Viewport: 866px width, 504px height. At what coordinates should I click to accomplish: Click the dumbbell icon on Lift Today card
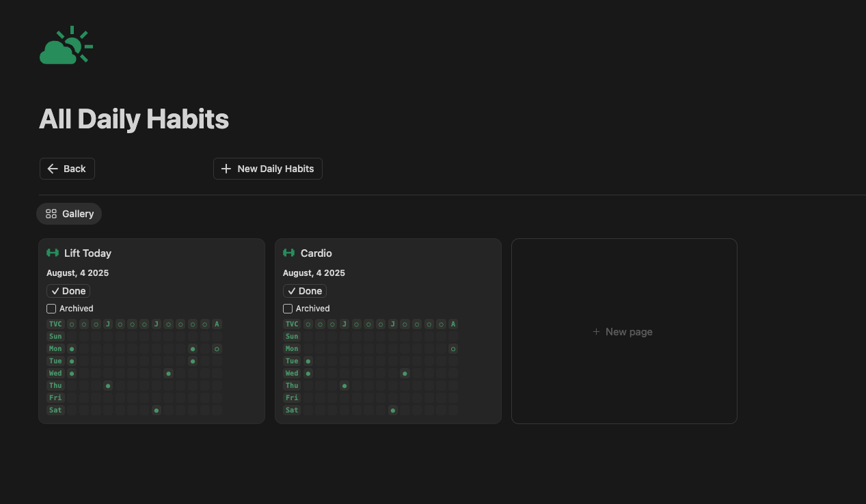point(53,253)
